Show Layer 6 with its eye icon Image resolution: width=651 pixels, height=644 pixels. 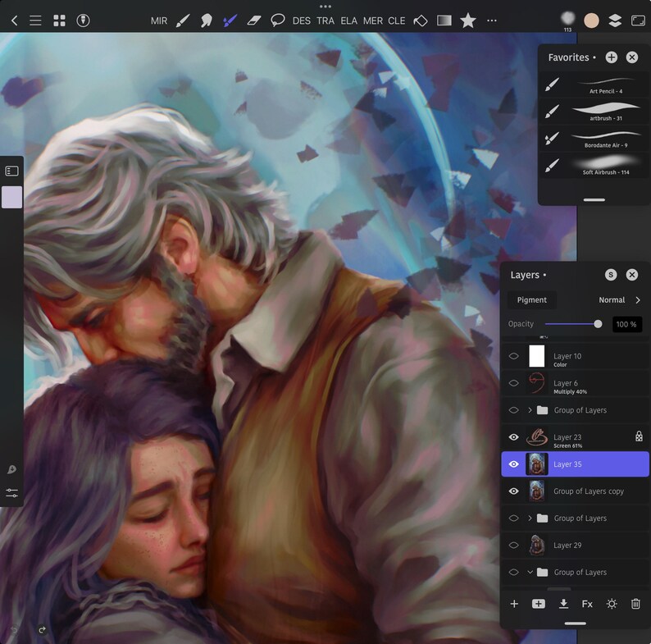513,383
